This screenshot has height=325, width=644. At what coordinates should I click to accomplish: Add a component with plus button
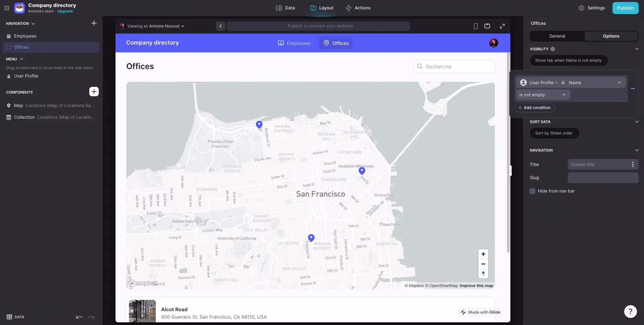(x=94, y=92)
